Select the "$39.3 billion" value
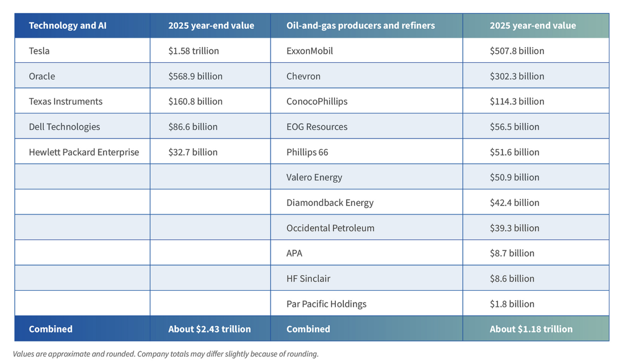622x364 pixels. pos(514,228)
